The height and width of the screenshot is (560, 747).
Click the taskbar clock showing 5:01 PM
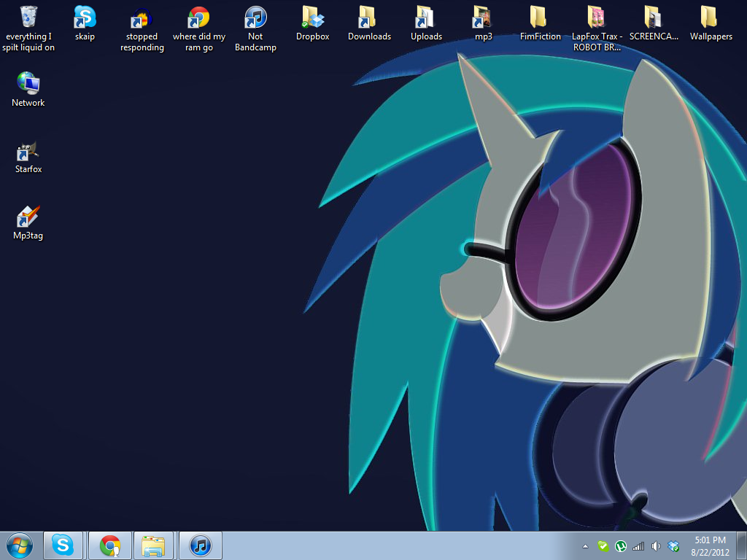coord(711,545)
